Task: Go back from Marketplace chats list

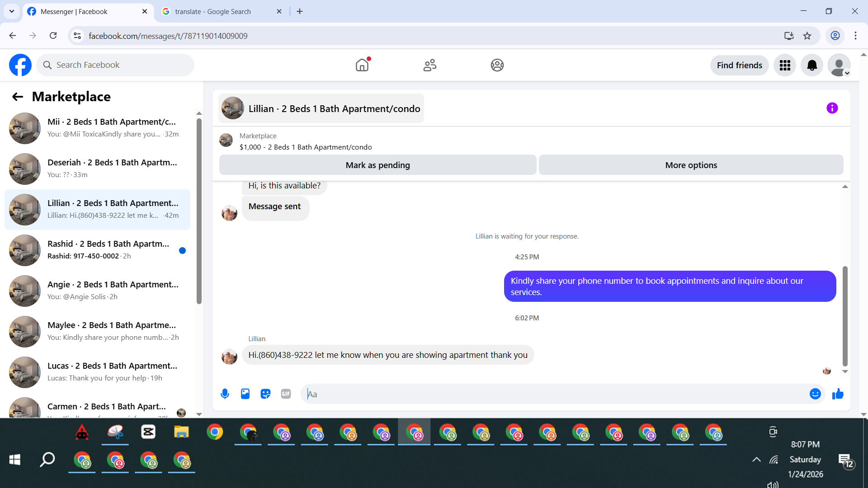Action: pos(18,97)
